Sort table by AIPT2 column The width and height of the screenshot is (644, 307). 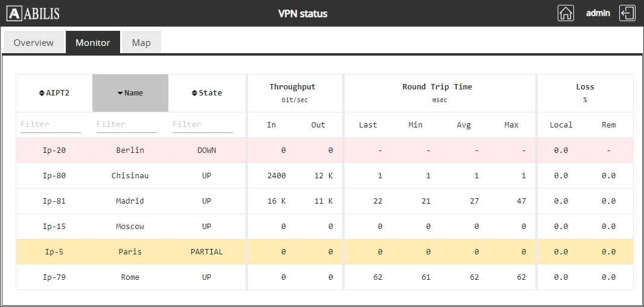click(x=54, y=93)
